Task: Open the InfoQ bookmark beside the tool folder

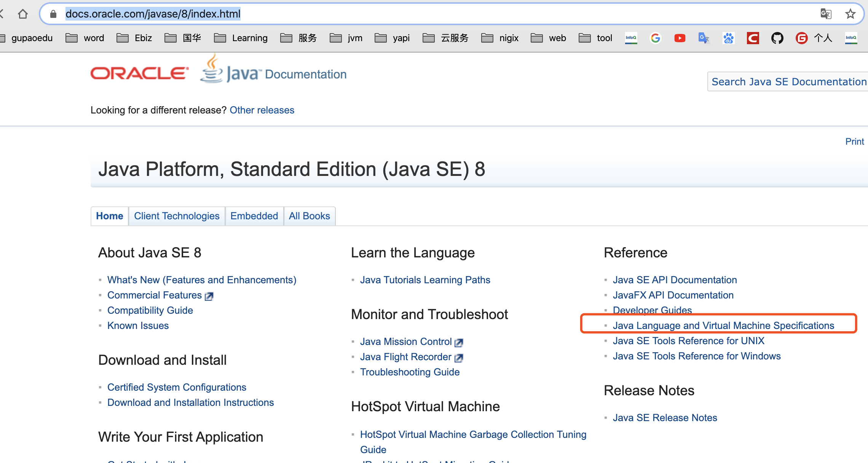Action: (631, 38)
